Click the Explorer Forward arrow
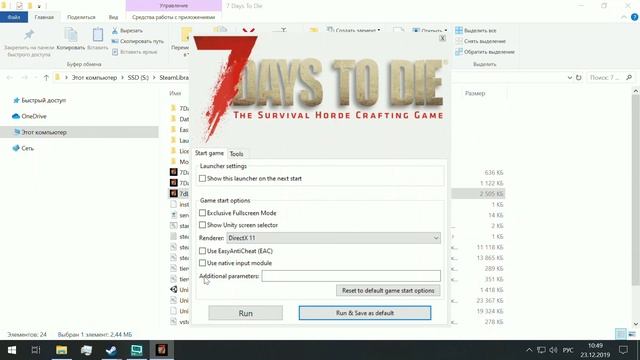Image resolution: width=640 pixels, height=360 pixels. tap(24, 78)
